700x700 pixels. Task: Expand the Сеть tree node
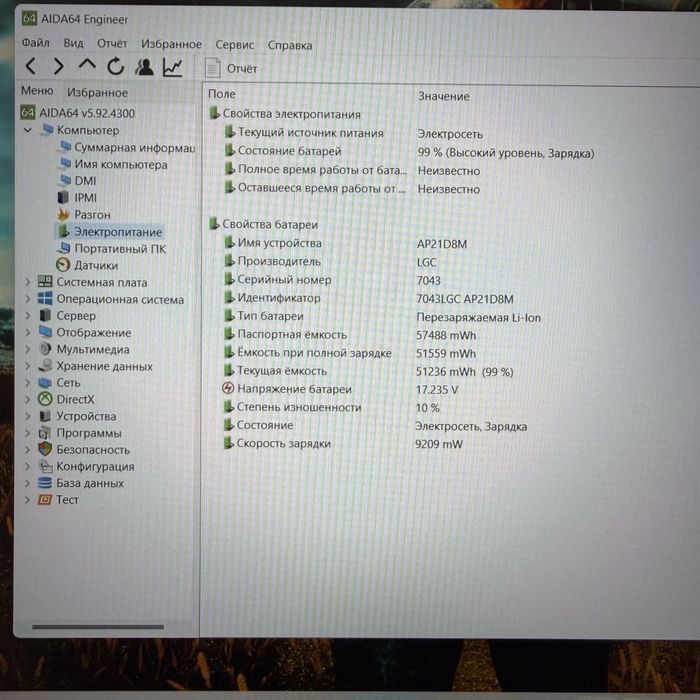28,383
